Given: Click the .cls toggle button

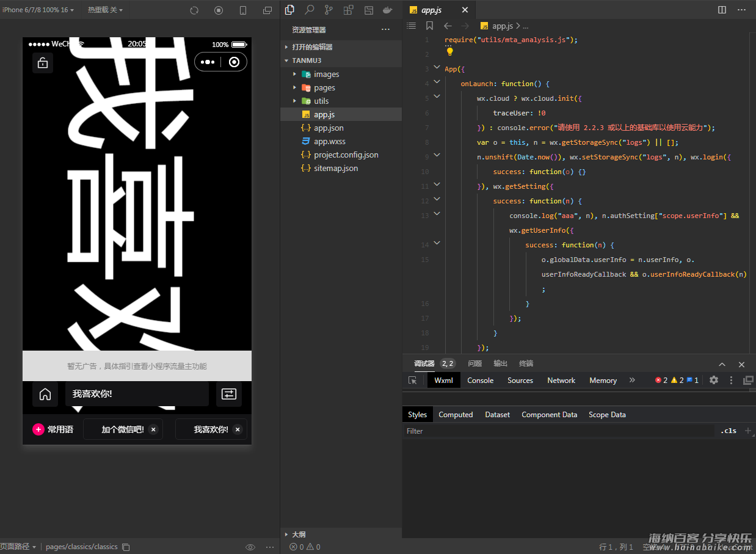Looking at the screenshot, I should point(728,431).
